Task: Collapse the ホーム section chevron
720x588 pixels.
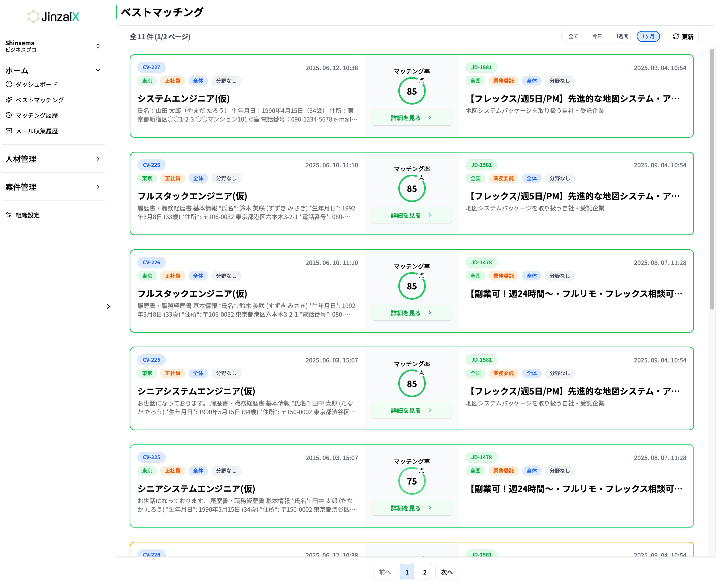Action: click(x=98, y=70)
